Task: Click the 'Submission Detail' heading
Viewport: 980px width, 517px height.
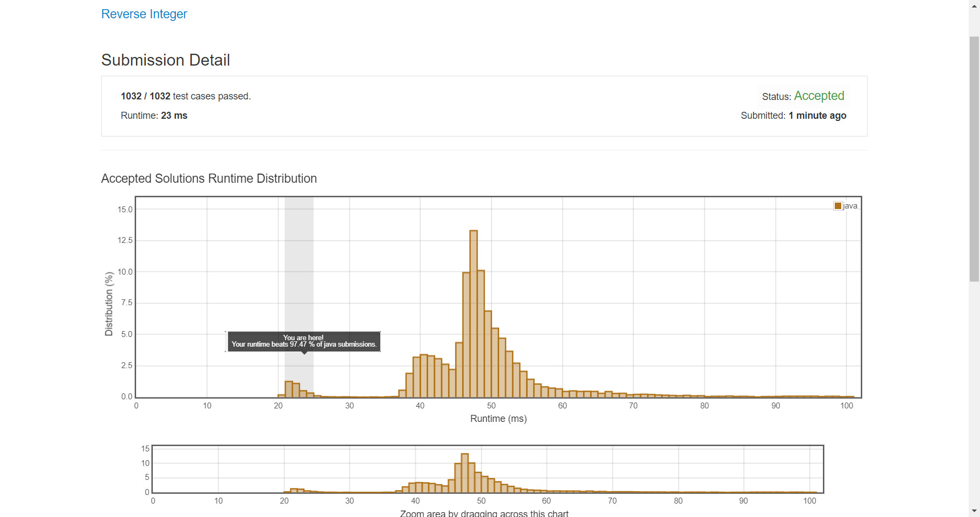Action: click(x=166, y=60)
